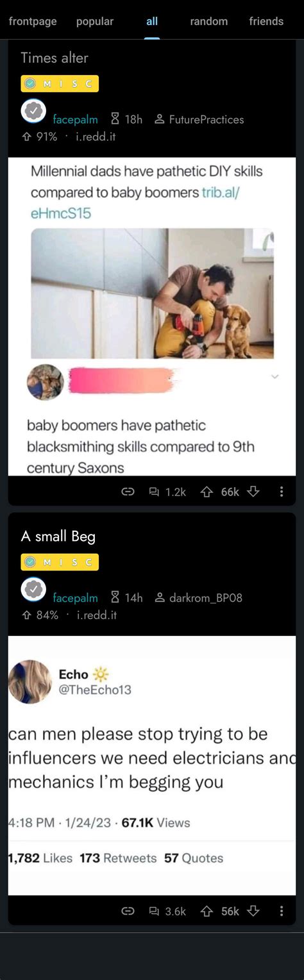This screenshot has width=304, height=980.
Task: Open comments on post with 1.2k comments
Action: (x=167, y=492)
